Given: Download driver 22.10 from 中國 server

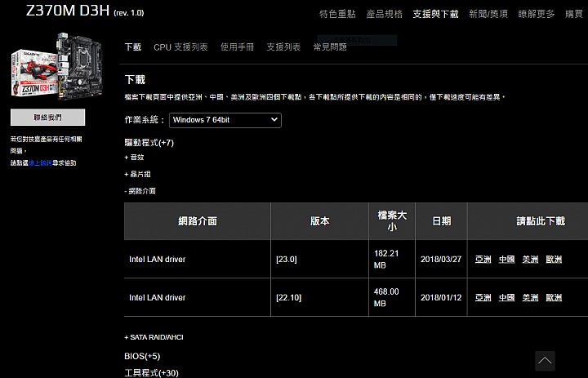Looking at the screenshot, I should 506,298.
